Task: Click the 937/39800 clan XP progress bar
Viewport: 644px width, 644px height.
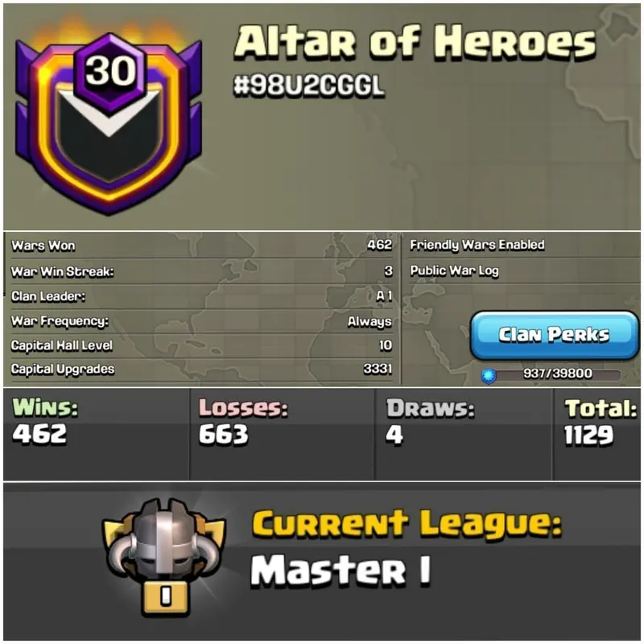Action: [x=558, y=374]
